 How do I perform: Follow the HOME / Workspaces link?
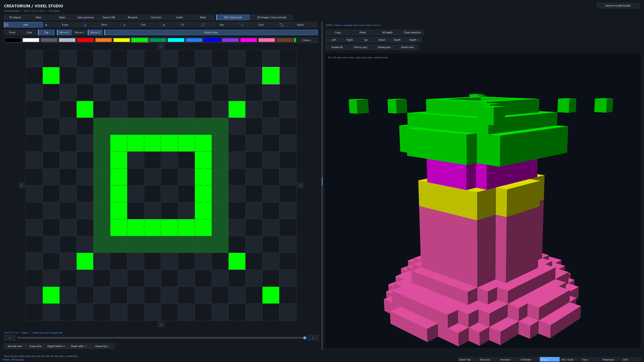pos(13,359)
